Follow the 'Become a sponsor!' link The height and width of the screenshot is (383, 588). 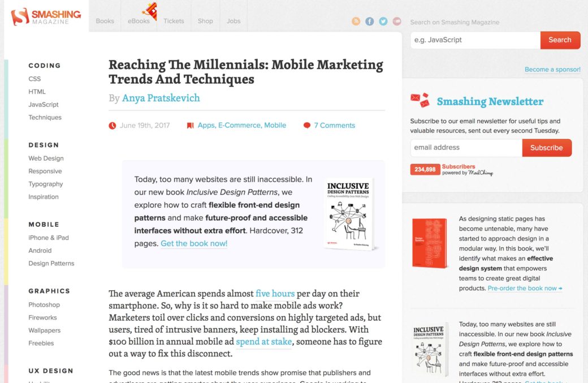[x=552, y=70]
